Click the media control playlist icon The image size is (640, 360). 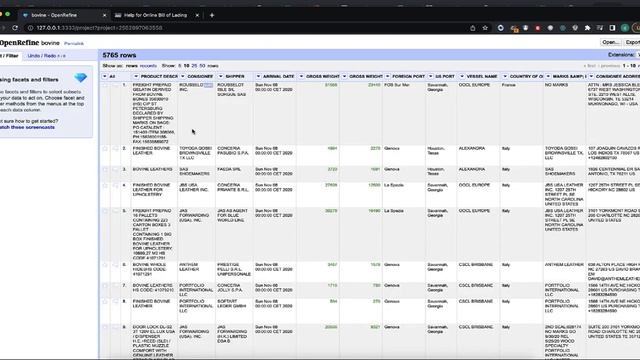(x=600, y=28)
